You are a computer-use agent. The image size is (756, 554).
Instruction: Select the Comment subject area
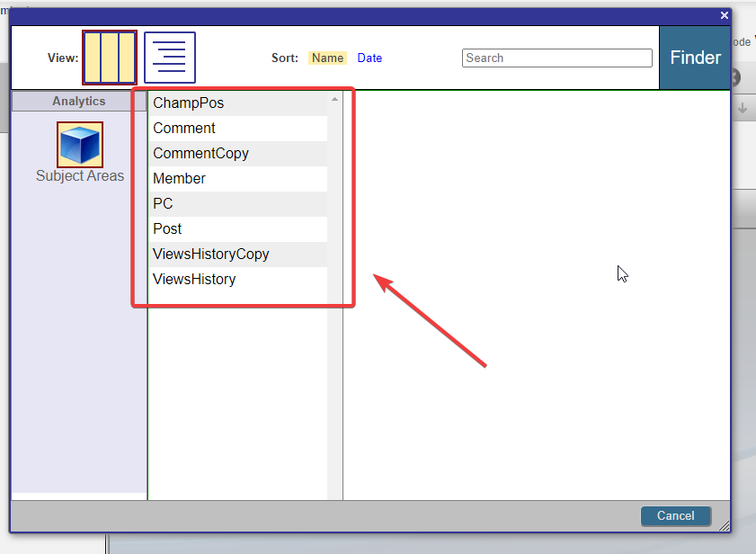pos(238,129)
